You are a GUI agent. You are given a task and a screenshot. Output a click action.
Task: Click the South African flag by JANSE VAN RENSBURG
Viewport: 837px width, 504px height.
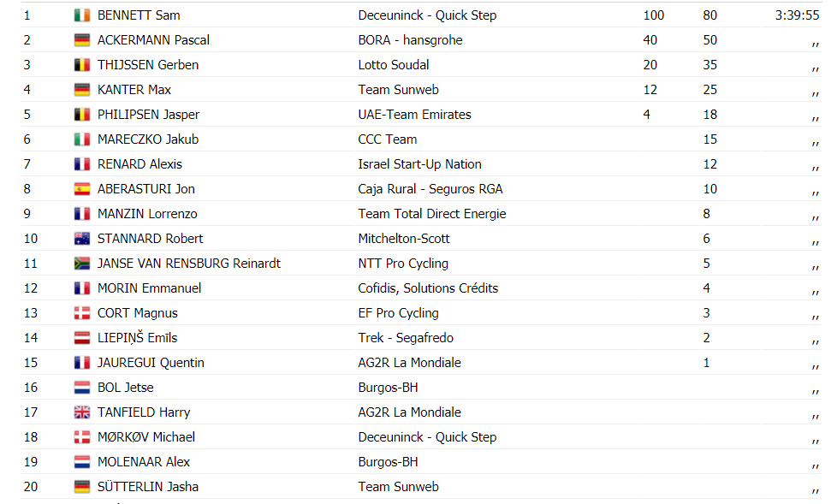click(x=81, y=264)
